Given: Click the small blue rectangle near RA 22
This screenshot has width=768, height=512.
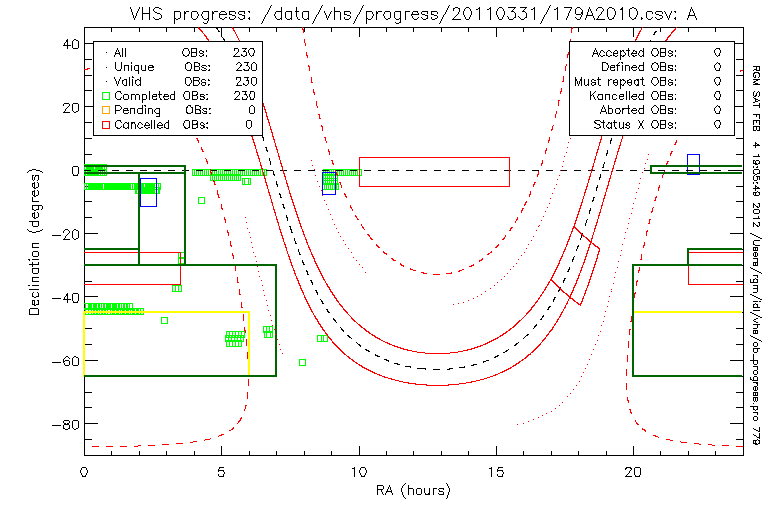Looking at the screenshot, I should [x=693, y=164].
